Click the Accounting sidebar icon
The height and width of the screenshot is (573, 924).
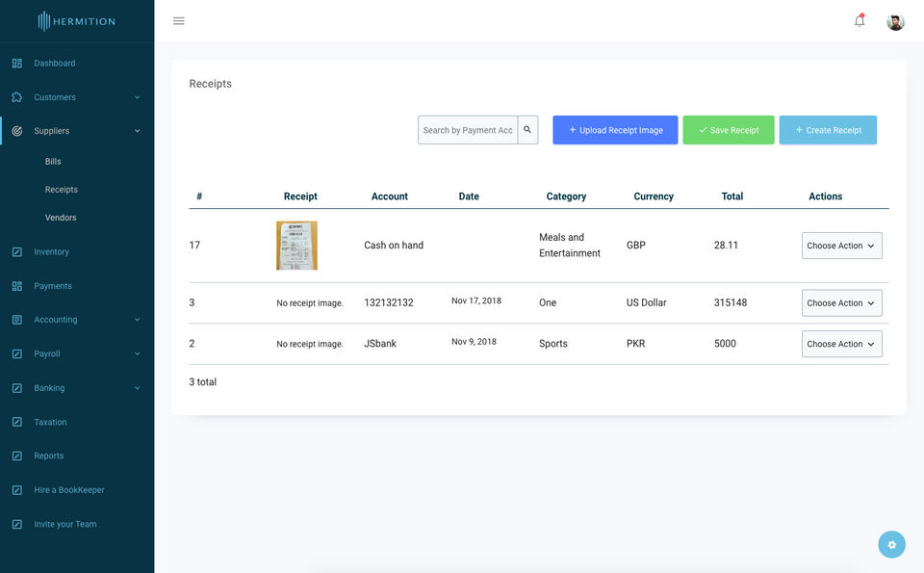17,320
